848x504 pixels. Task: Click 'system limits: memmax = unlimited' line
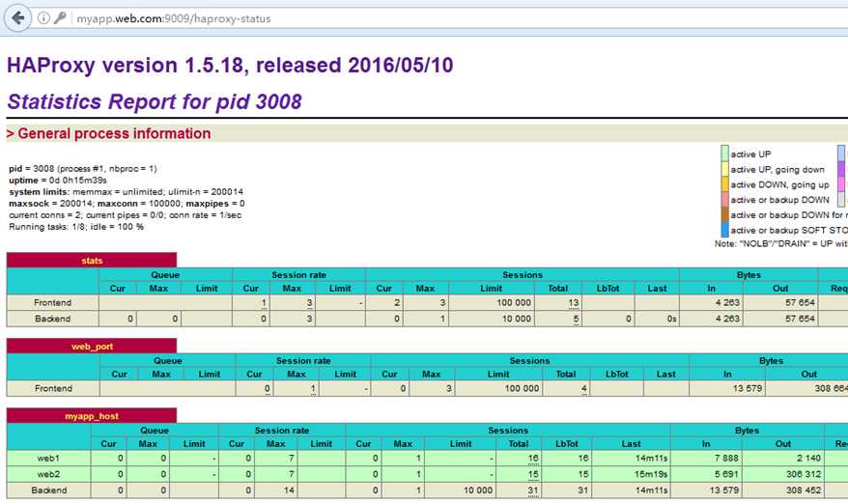(x=126, y=191)
